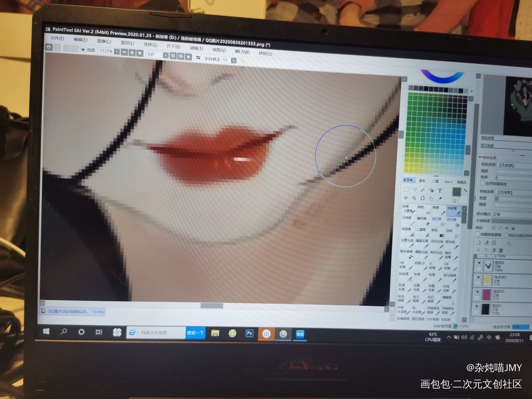
Task: Open the 混合模式 blend mode dropdown
Action: [x=511, y=215]
